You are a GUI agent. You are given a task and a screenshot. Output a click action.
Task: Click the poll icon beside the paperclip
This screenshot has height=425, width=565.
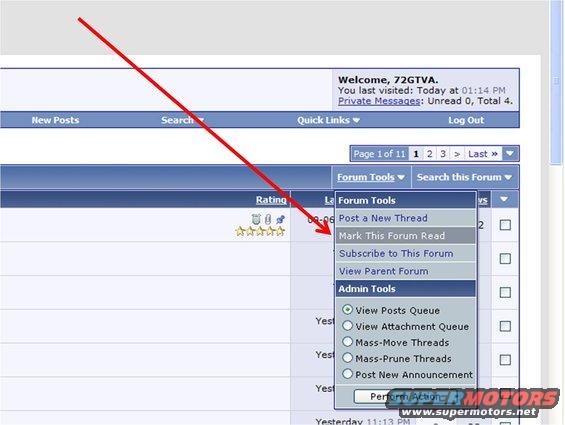[256, 219]
